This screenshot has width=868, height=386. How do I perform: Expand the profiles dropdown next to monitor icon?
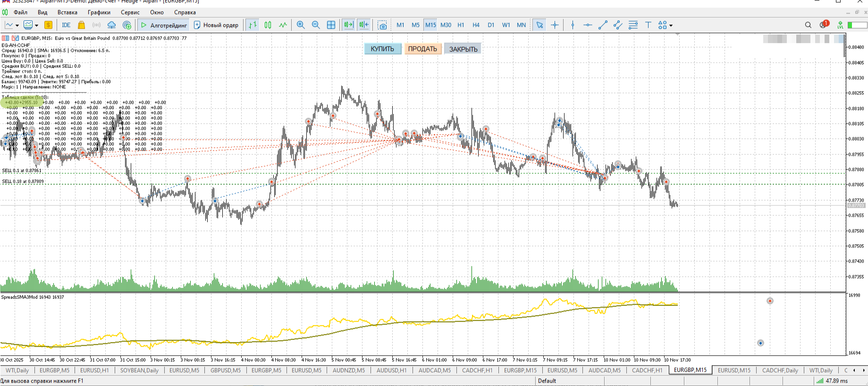36,26
